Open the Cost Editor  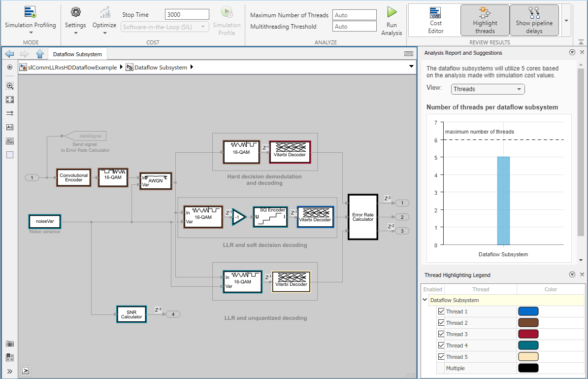[x=435, y=20]
